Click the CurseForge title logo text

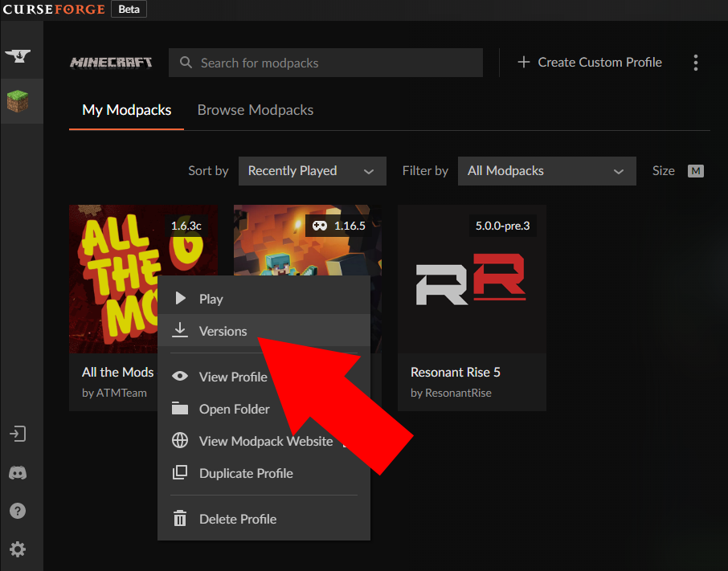(x=54, y=10)
